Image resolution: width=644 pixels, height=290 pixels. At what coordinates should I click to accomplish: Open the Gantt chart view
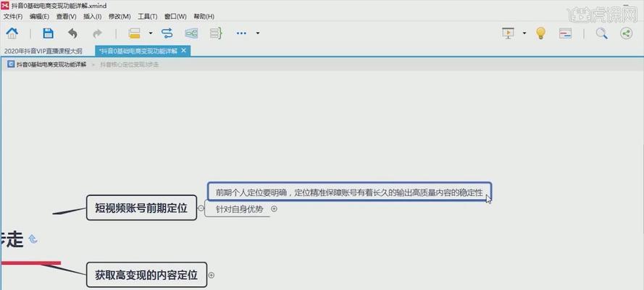click(x=566, y=33)
